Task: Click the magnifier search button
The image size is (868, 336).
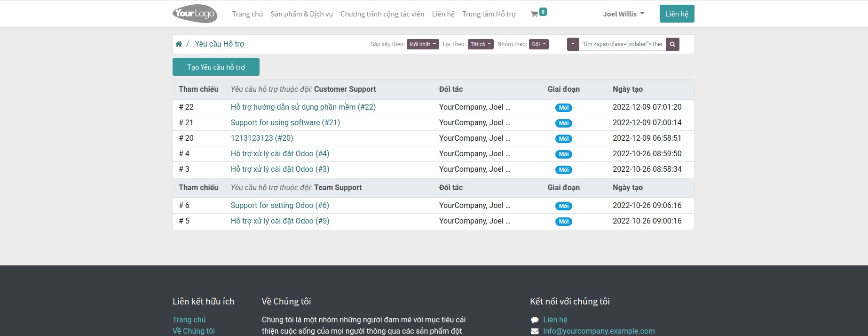Action: (x=672, y=44)
